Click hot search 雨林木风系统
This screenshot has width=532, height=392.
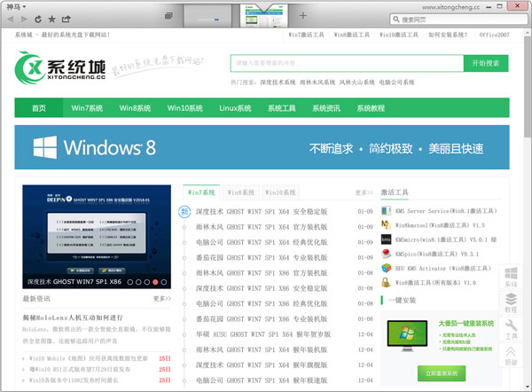[x=317, y=82]
